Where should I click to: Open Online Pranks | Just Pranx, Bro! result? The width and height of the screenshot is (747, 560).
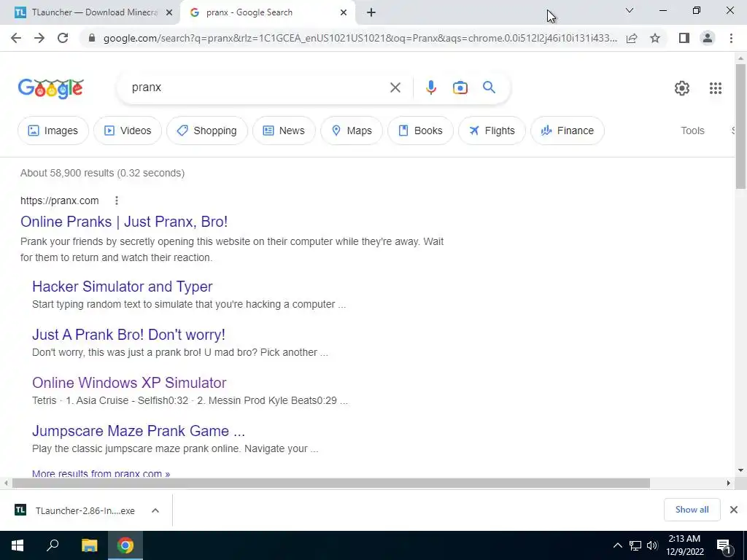[124, 222]
